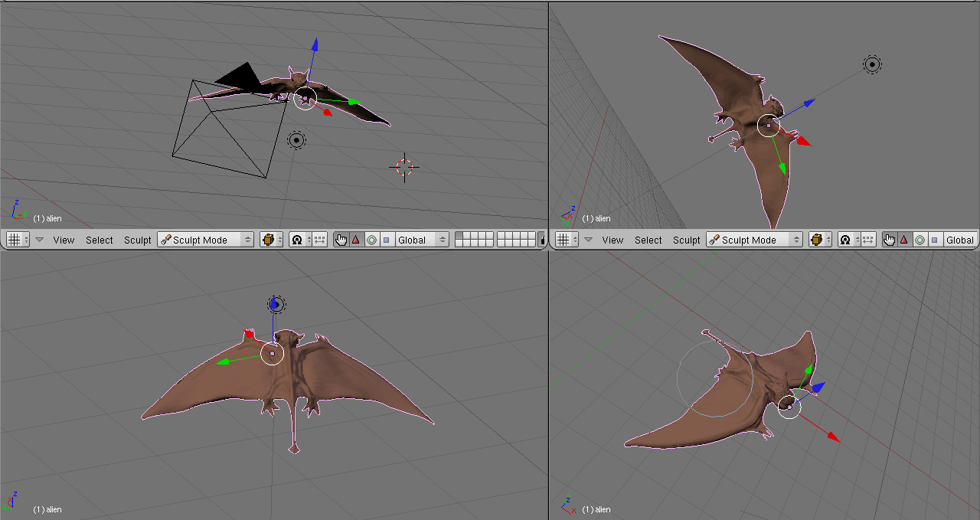Image resolution: width=980 pixels, height=520 pixels.
Task: Open Select menu in right 3D view header
Action: pos(648,240)
